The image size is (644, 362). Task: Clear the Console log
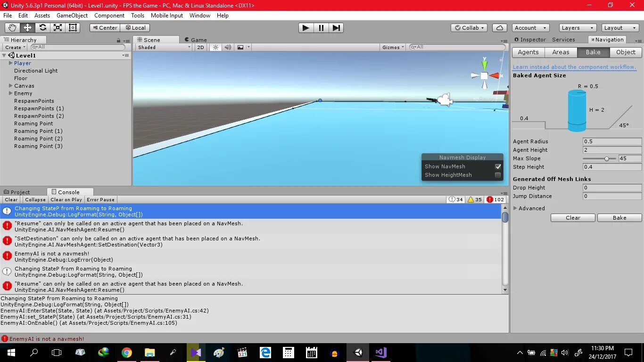11,199
